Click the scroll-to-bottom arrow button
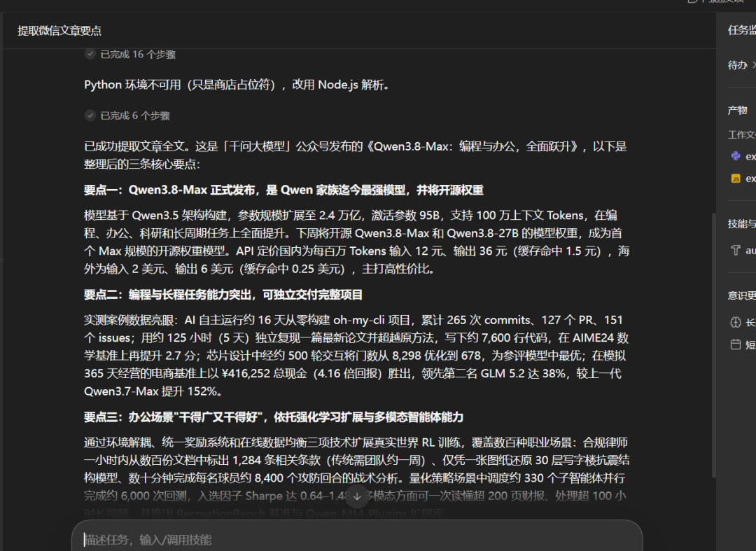The image size is (756, 551). (357, 496)
